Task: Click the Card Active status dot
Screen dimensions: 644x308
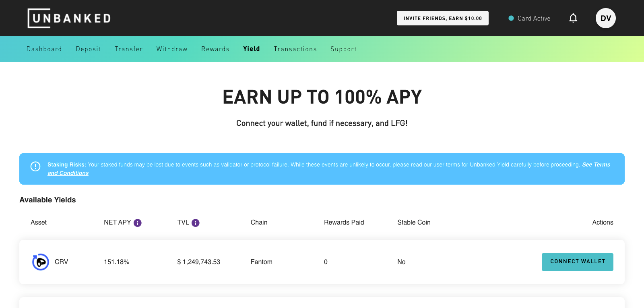Action: coord(511,18)
